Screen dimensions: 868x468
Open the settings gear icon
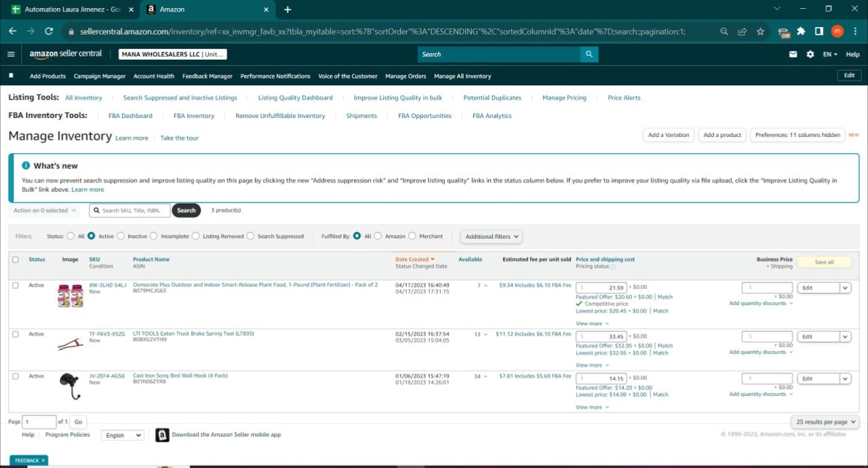click(x=810, y=54)
